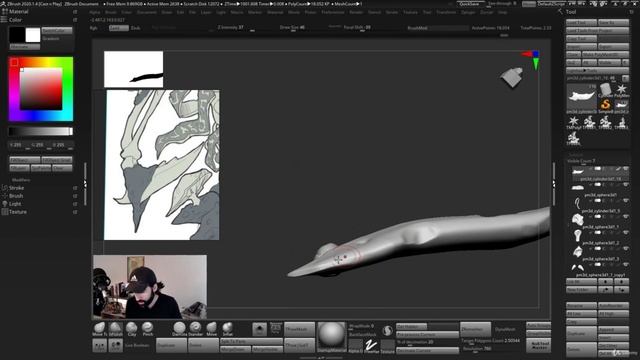
Task: Click the SubTool Master button
Action: click(538, 346)
